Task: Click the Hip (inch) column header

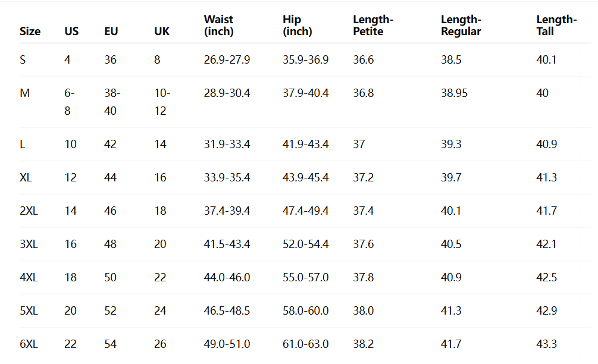Action: (298, 25)
